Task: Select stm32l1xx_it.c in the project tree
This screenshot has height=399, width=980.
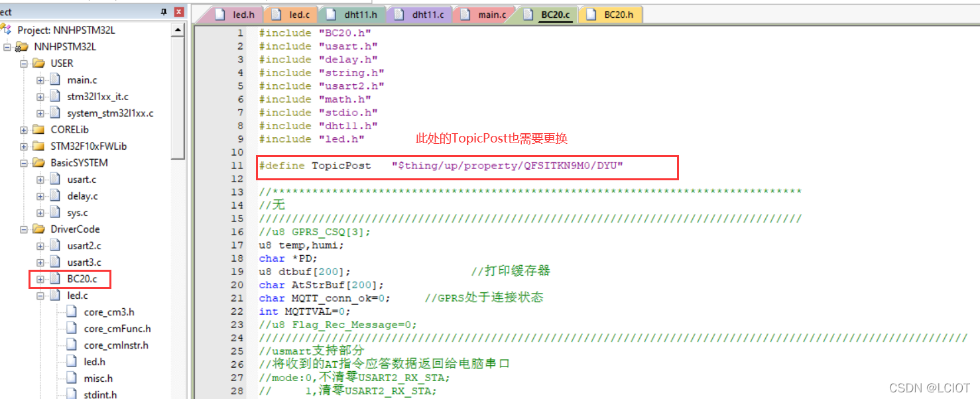Action: coord(97,97)
